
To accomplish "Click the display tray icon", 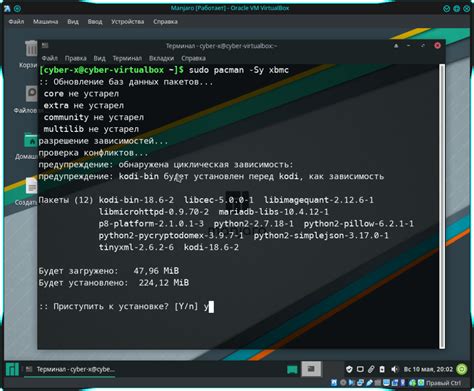I will (x=360, y=369).
